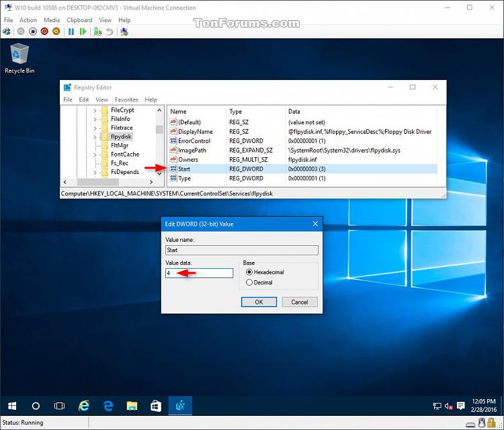Click Cancel in Edit DWORD dialog
The image size is (504, 430).
[x=300, y=302]
